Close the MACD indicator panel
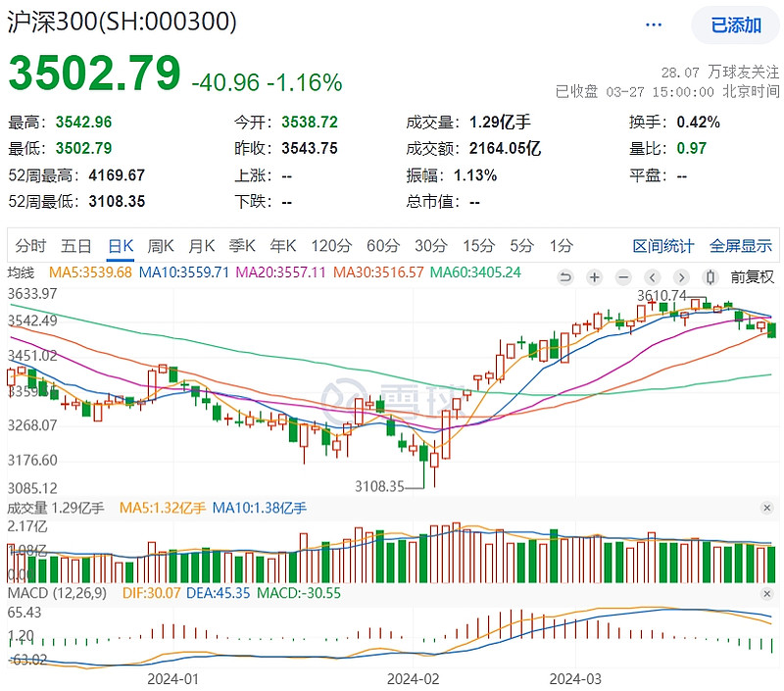This screenshot has height=691, width=784. tap(766, 594)
